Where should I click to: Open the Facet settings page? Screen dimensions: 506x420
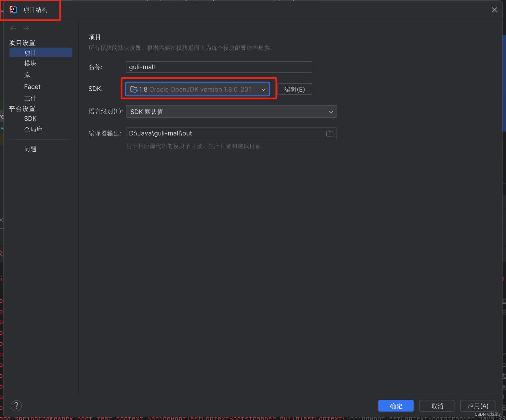click(x=32, y=87)
